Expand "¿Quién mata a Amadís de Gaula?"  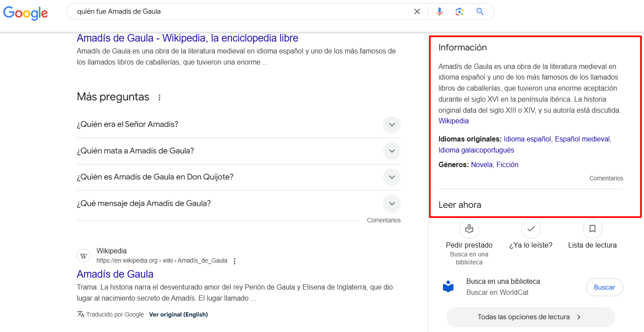coord(391,151)
